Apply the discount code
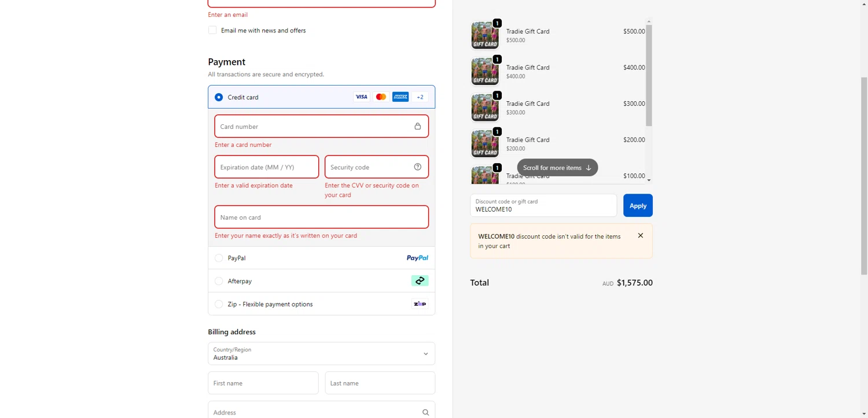This screenshot has height=418, width=868. (638, 205)
